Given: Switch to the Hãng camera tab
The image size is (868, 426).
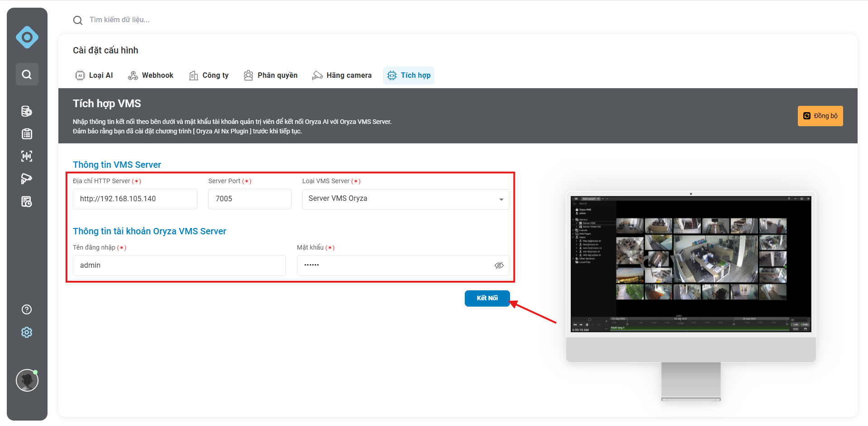Looking at the screenshot, I should pyautogui.click(x=342, y=76).
